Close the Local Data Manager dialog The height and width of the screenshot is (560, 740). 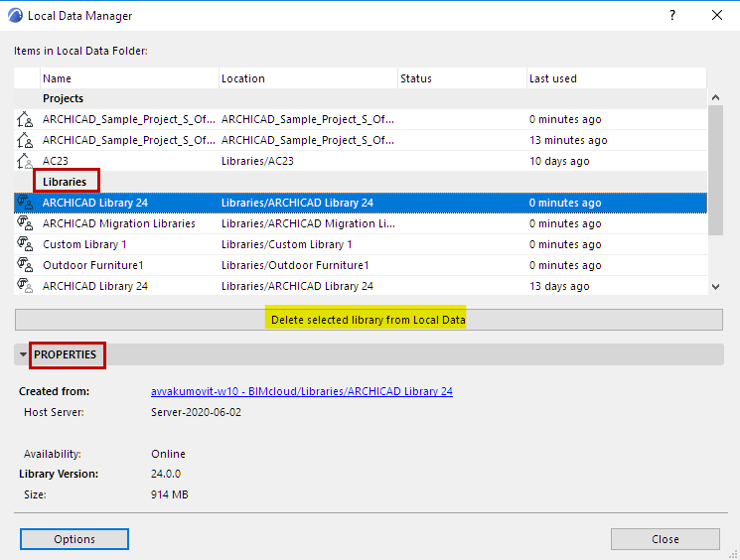(x=665, y=539)
